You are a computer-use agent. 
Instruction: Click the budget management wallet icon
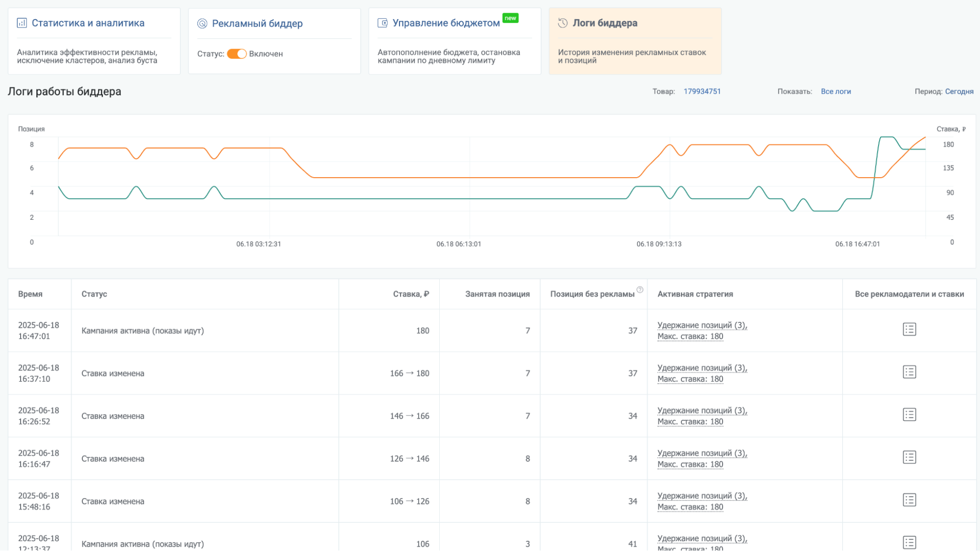(x=382, y=23)
